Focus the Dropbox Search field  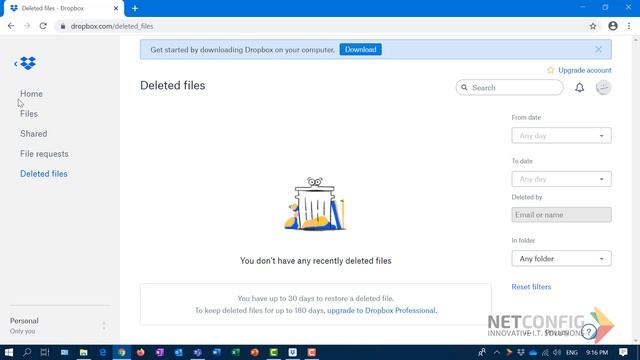[x=509, y=87]
